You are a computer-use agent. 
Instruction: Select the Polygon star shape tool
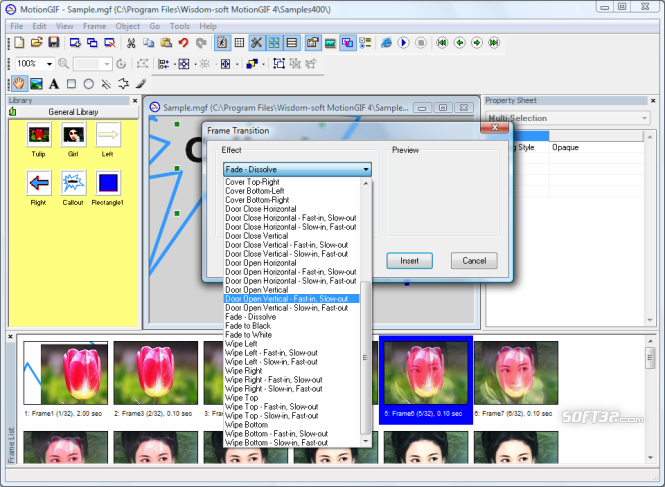tap(123, 84)
